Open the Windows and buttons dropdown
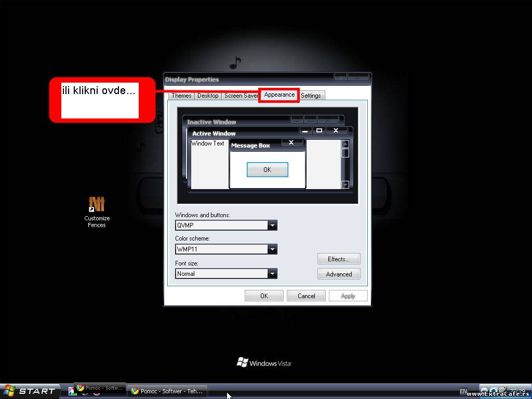Screen dimensions: 532x399 click(x=272, y=225)
